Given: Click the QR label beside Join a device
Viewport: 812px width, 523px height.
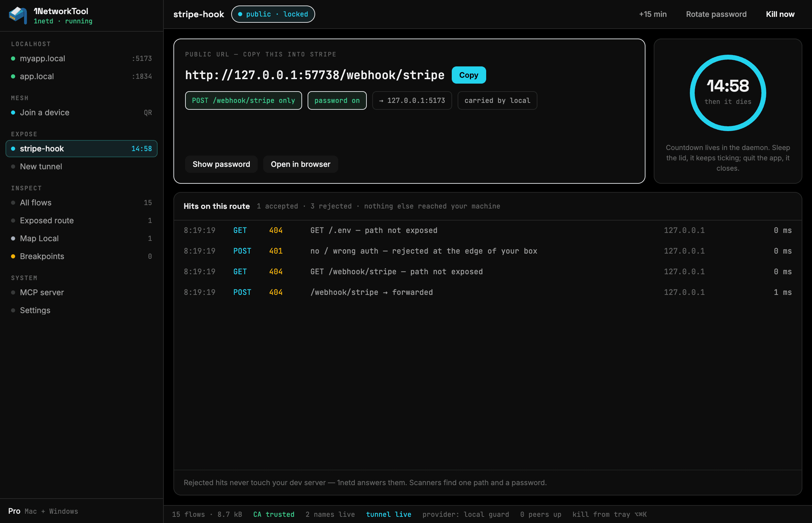Looking at the screenshot, I should pyautogui.click(x=148, y=113).
